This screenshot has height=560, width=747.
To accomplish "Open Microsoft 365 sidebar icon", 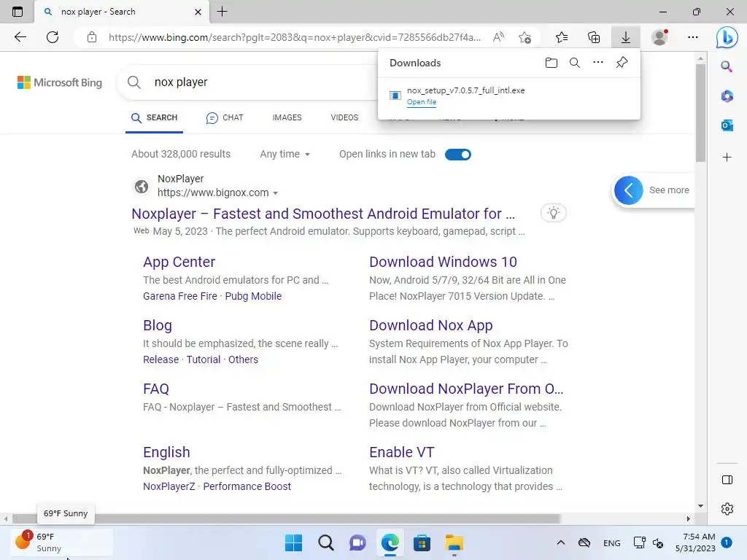I will point(727,96).
